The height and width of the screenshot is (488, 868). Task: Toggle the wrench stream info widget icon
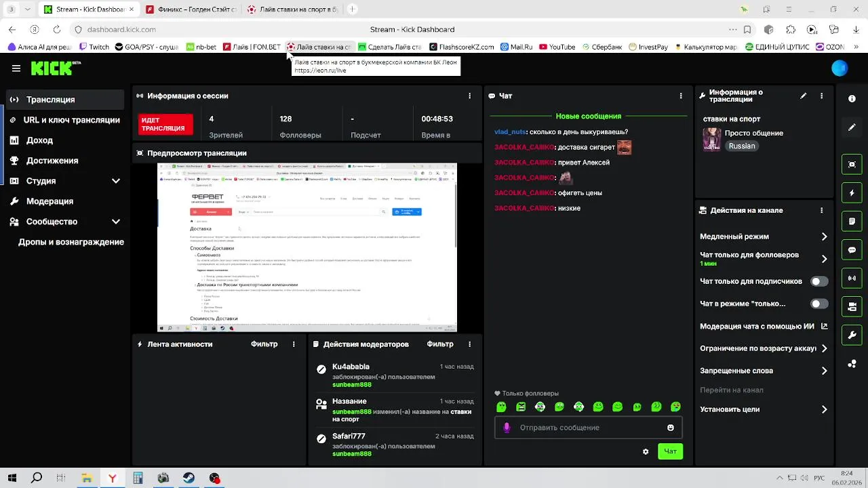[852, 335]
